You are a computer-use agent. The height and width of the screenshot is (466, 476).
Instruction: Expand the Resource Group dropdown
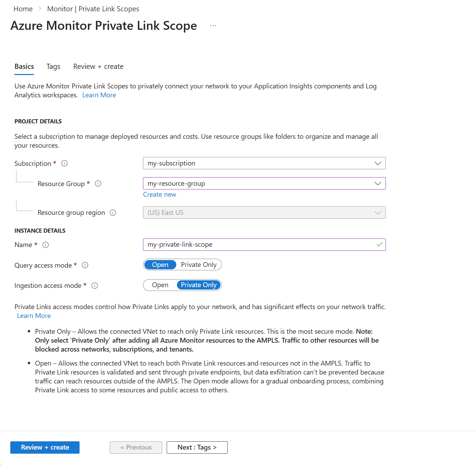[x=264, y=183]
